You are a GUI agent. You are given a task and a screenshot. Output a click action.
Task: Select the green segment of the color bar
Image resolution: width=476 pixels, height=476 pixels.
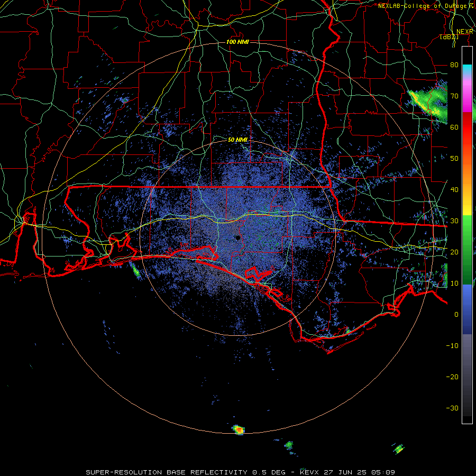[x=467, y=250]
